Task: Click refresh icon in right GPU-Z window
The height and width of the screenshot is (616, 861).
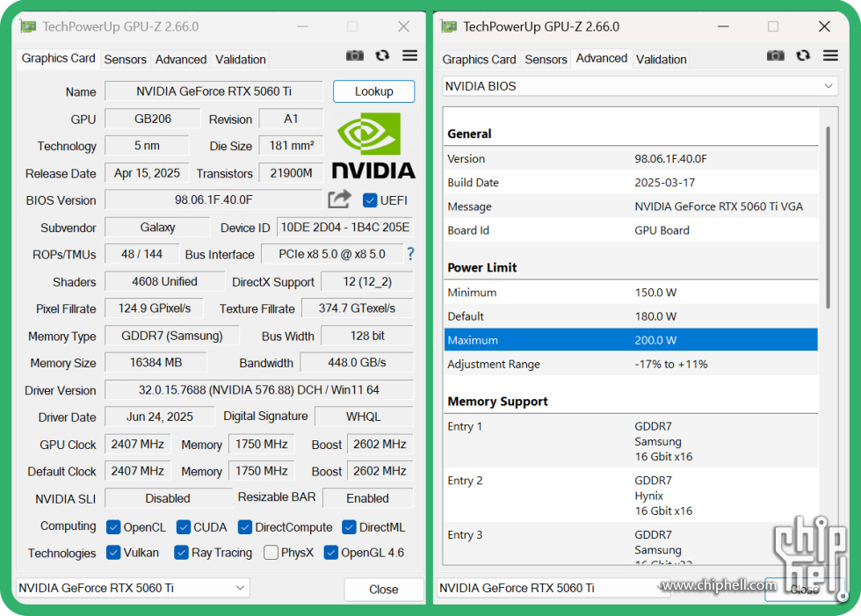Action: (803, 55)
